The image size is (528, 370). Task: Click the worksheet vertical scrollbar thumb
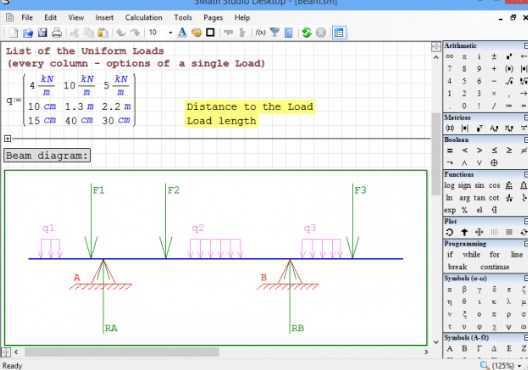[436, 153]
